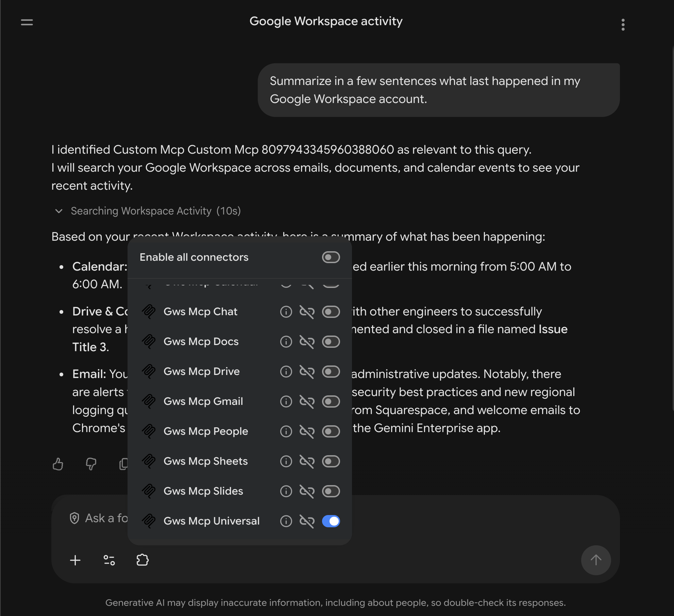Click the Gws Mcp Sheets connector logo
Screen dimensions: 674x616
tap(149, 461)
